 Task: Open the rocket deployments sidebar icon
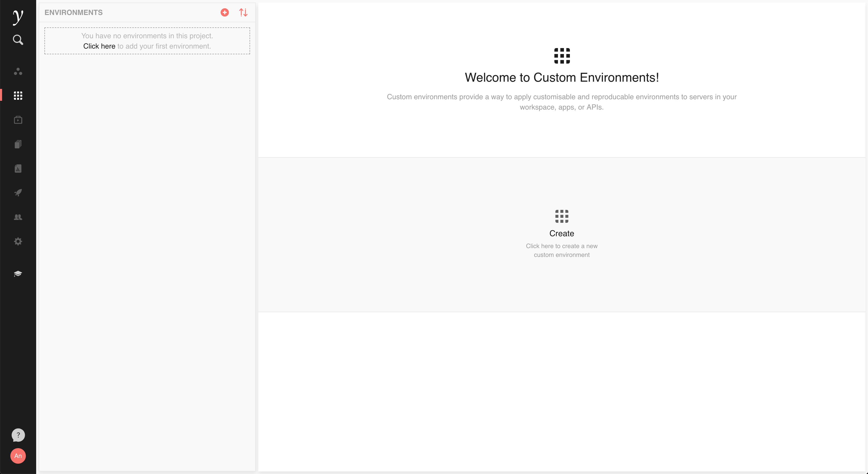pos(18,193)
